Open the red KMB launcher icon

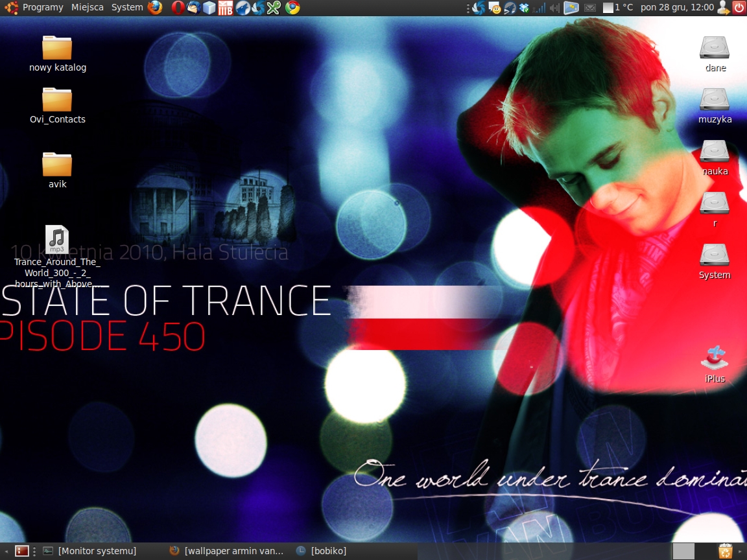click(x=226, y=8)
